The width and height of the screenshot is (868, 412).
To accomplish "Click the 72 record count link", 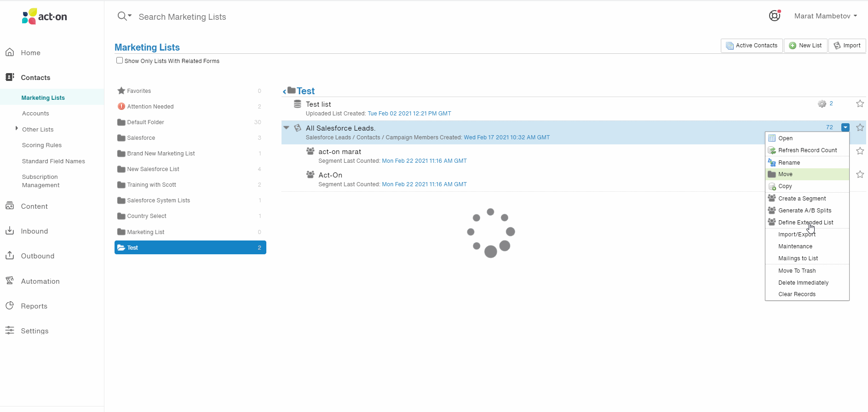I will 829,127.
